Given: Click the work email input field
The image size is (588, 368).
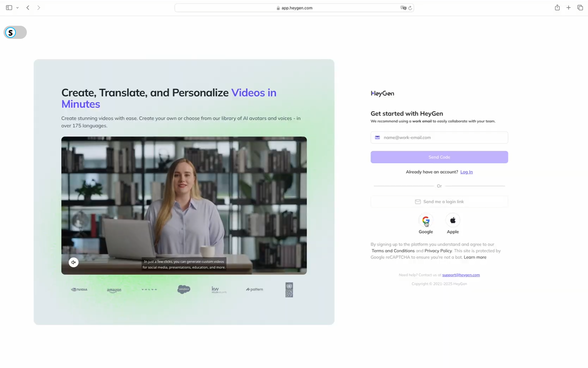Looking at the screenshot, I should (x=439, y=137).
